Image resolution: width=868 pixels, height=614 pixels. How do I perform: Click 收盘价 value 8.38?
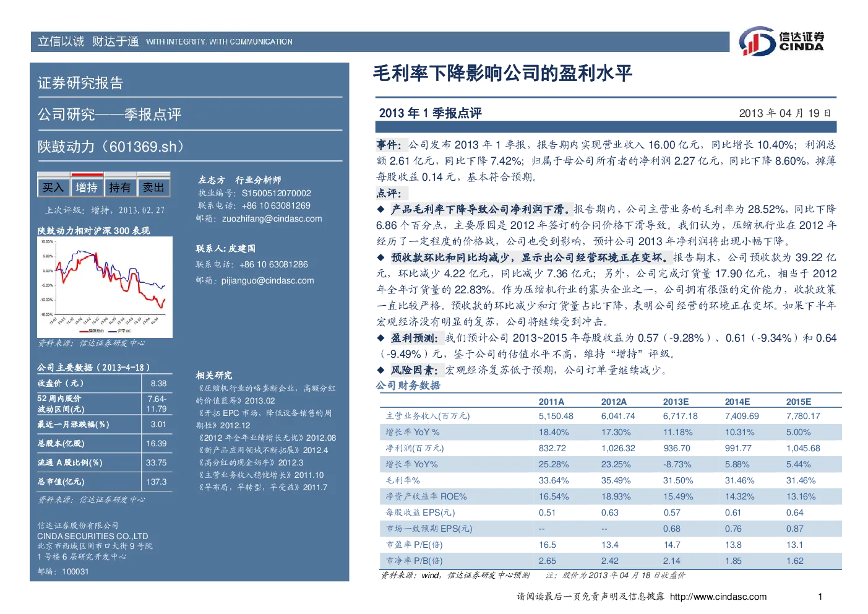[158, 383]
